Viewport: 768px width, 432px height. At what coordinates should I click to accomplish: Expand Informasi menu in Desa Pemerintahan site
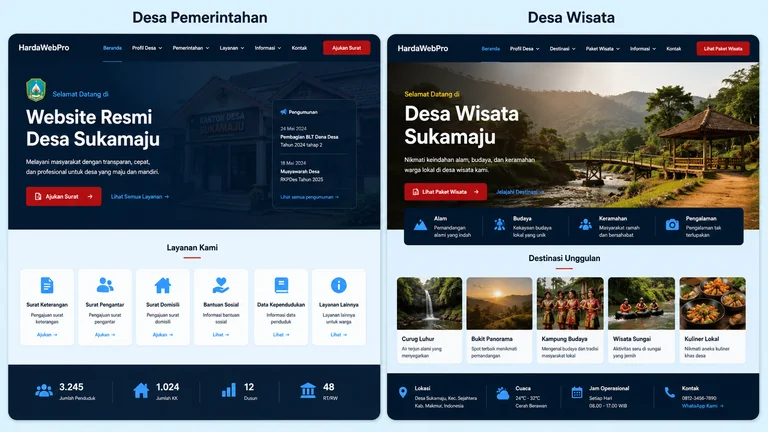268,48
